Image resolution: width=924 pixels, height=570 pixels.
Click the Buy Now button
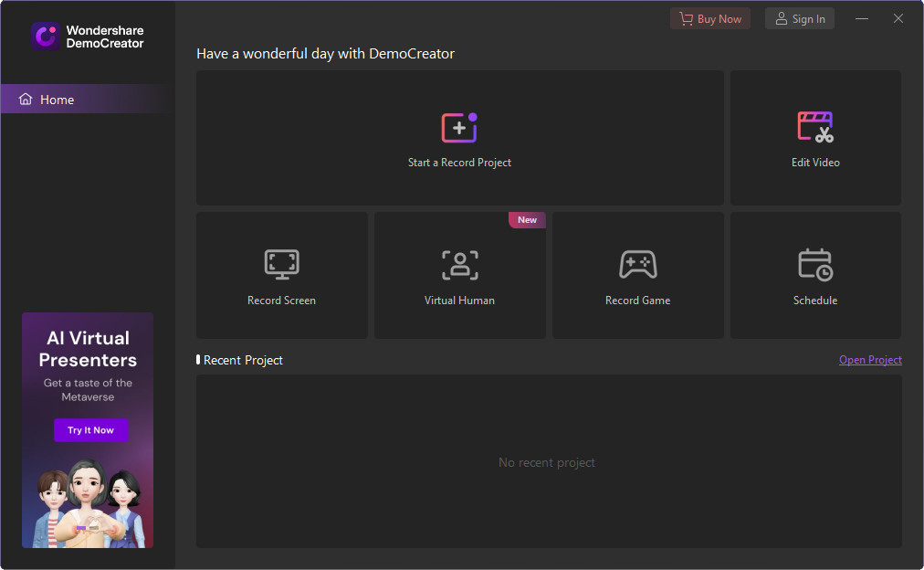pos(710,19)
